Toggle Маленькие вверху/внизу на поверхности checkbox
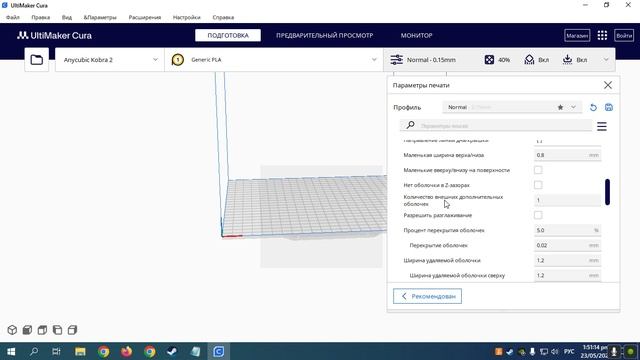640x360 pixels. 538,170
